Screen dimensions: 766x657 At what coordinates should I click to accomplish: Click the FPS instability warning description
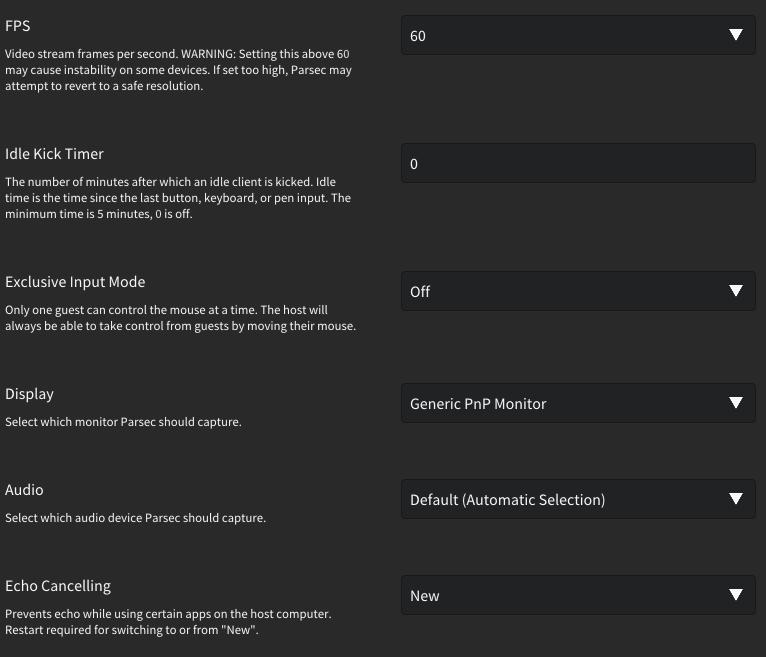pos(178,70)
